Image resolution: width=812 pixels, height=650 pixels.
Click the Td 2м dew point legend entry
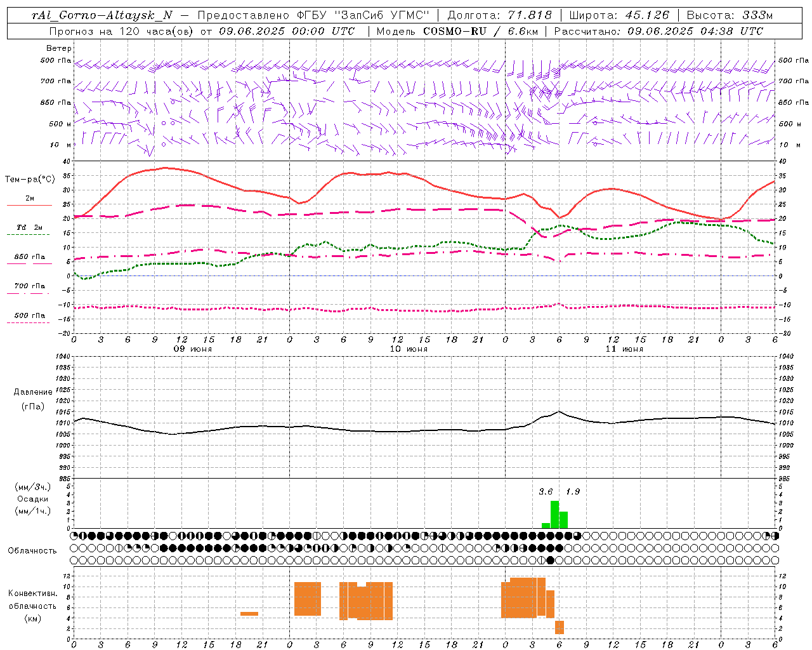[x=29, y=227]
